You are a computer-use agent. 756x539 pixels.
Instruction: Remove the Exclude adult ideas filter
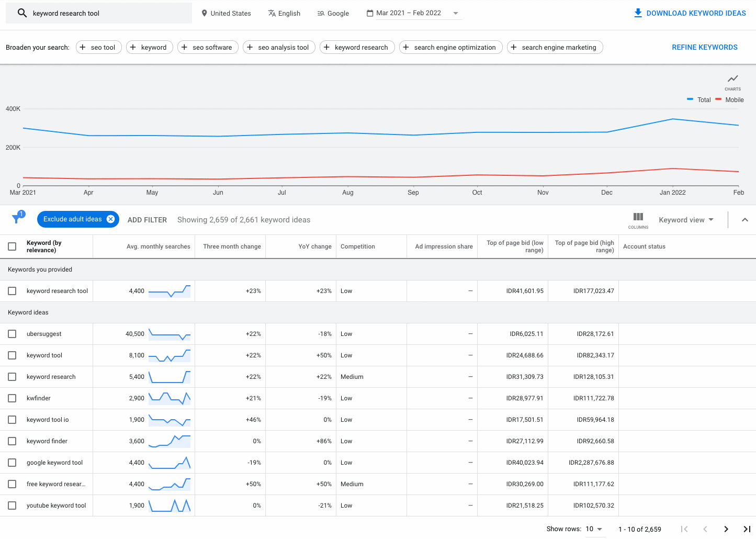pyautogui.click(x=111, y=219)
